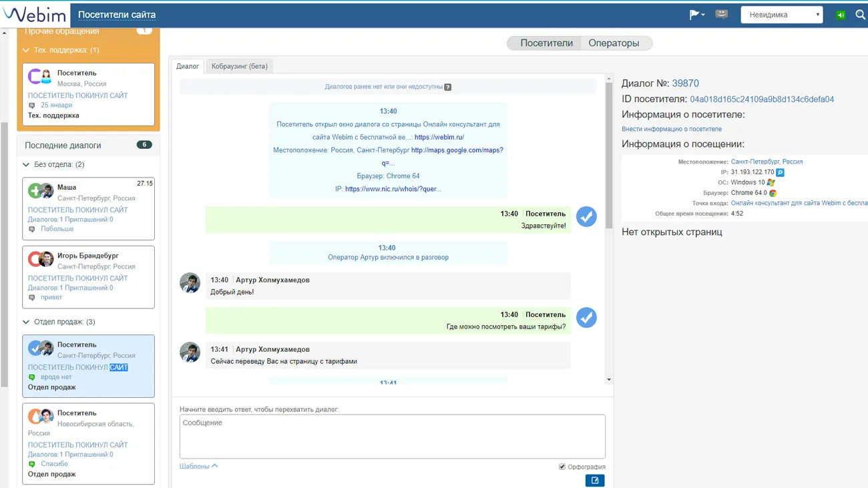Click the search magnifier icon in header
Image resolution: width=868 pixels, height=488 pixels.
pyautogui.click(x=860, y=15)
